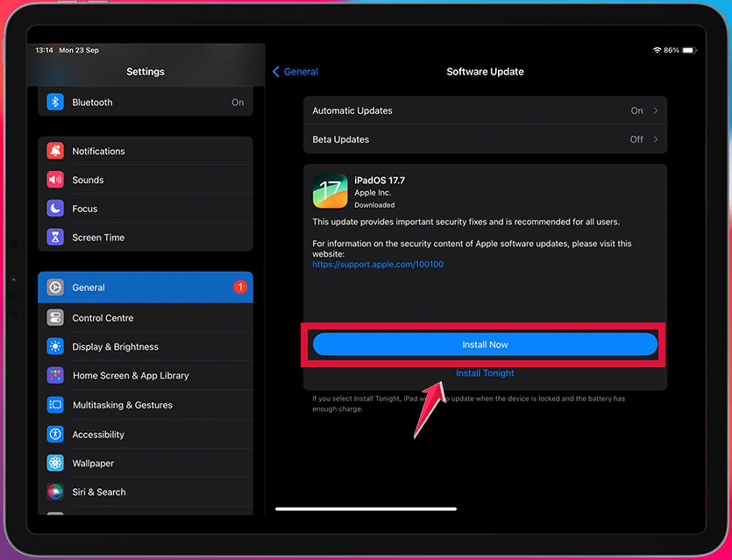Select the Focus moon icon
Image resolution: width=732 pixels, height=560 pixels.
[x=55, y=208]
